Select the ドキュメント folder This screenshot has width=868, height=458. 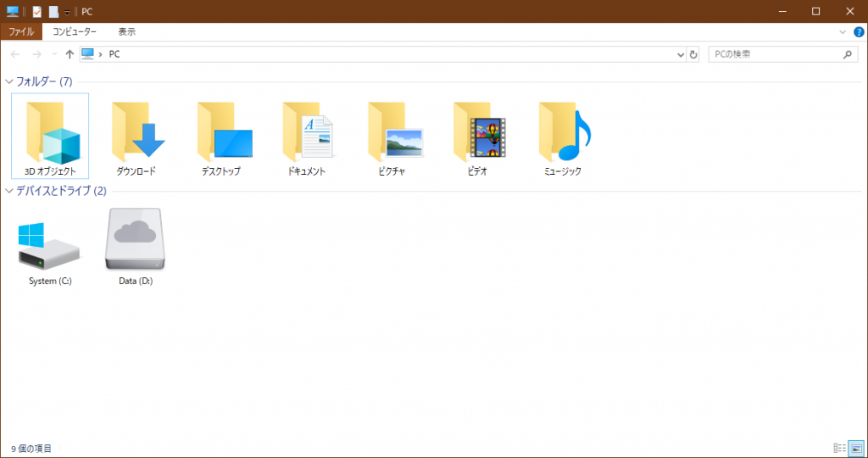[x=307, y=134]
